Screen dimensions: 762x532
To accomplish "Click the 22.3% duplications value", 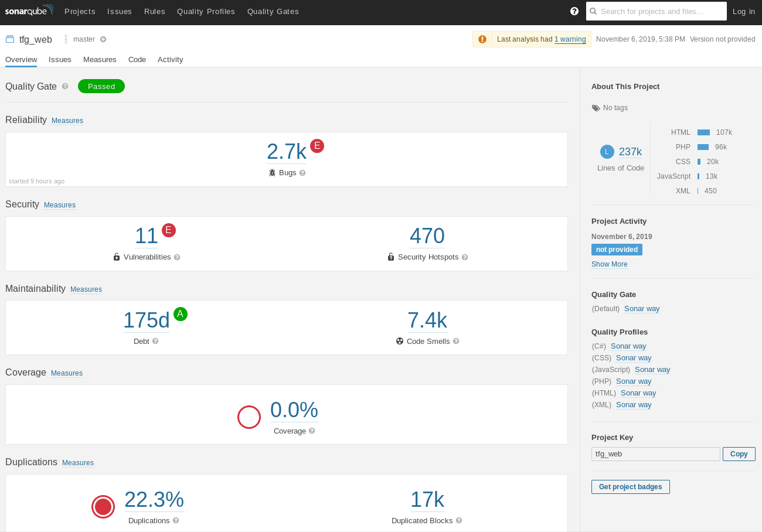I will point(154,500).
